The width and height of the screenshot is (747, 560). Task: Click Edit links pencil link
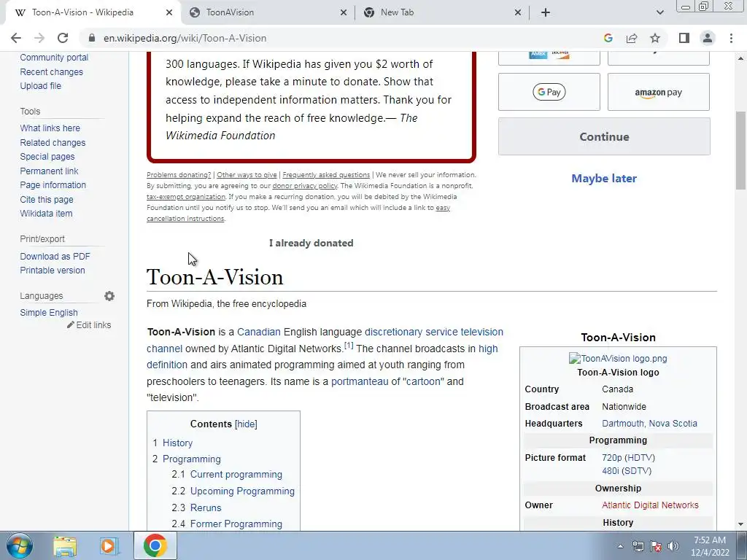tap(89, 325)
